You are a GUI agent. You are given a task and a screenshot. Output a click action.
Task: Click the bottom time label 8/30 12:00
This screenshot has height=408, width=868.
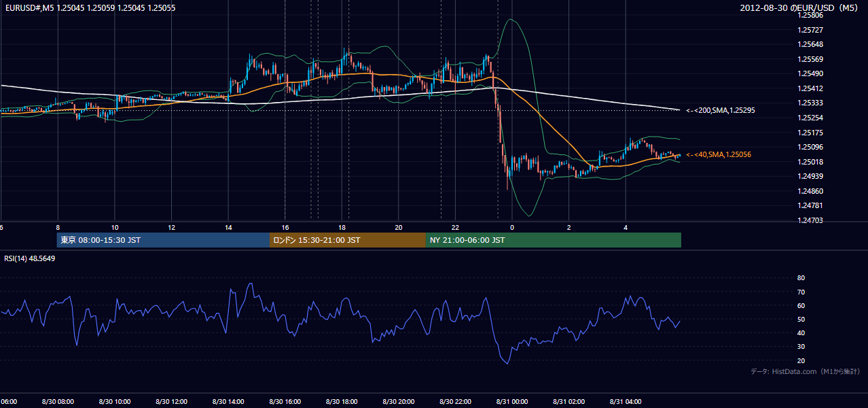tap(171, 402)
